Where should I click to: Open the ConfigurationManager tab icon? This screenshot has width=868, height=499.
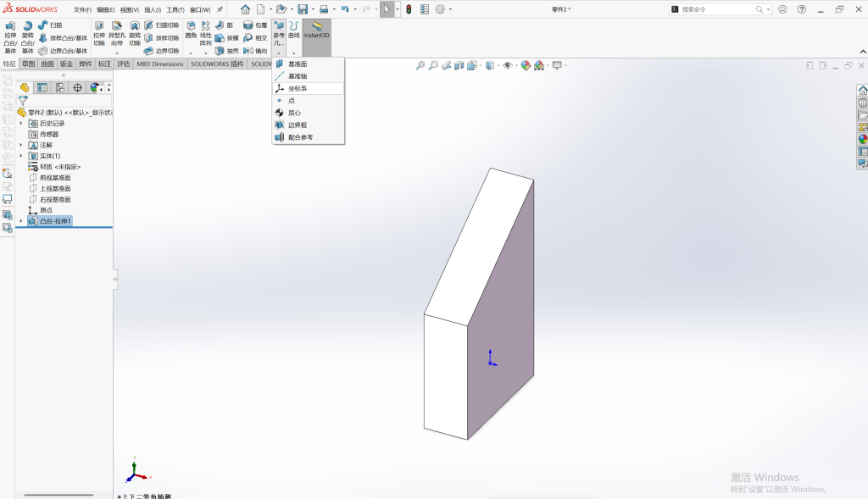point(60,87)
